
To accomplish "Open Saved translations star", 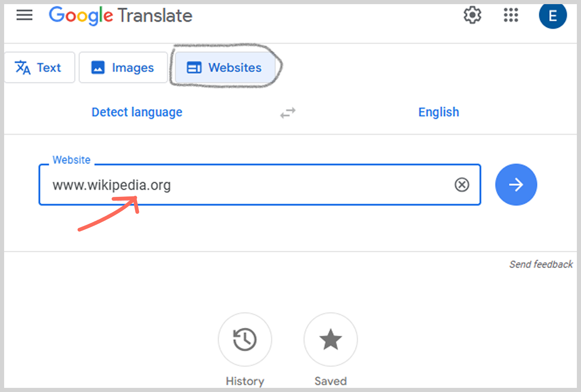I will click(x=330, y=339).
